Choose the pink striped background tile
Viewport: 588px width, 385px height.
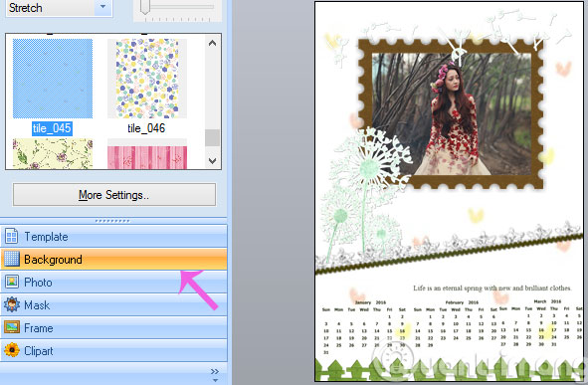point(147,154)
